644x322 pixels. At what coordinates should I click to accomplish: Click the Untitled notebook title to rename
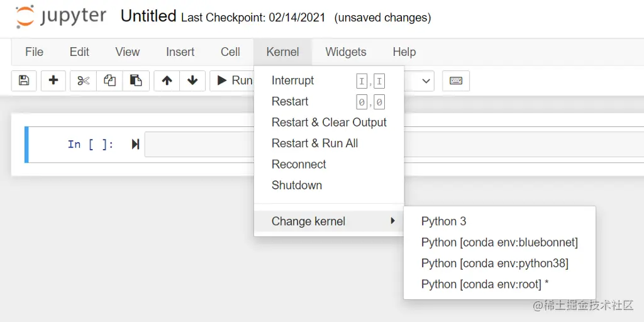click(148, 16)
